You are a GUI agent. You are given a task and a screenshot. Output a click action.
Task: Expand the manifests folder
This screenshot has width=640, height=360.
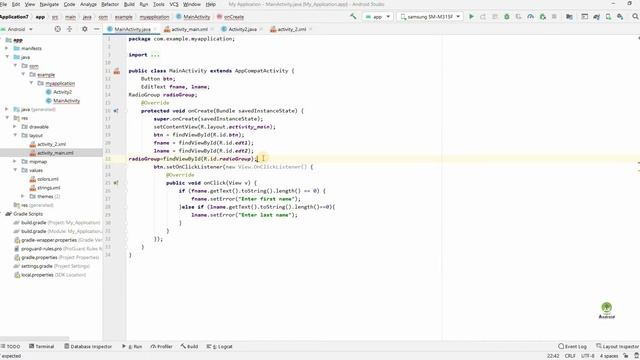(7, 48)
